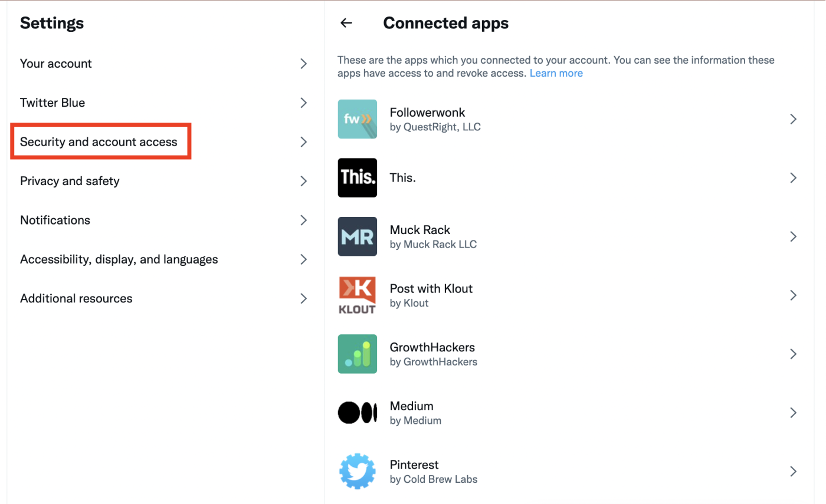Expand the This. row chevron
826x504 pixels.
point(794,177)
